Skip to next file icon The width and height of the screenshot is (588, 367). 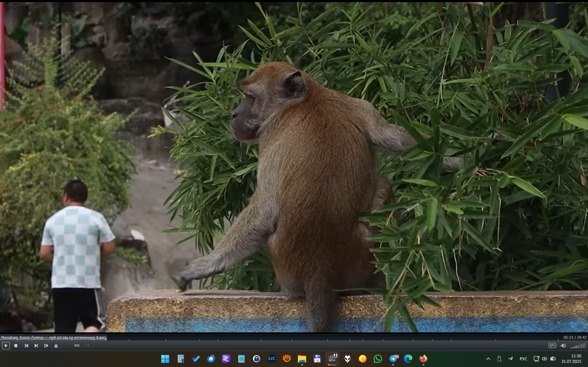(x=36, y=346)
